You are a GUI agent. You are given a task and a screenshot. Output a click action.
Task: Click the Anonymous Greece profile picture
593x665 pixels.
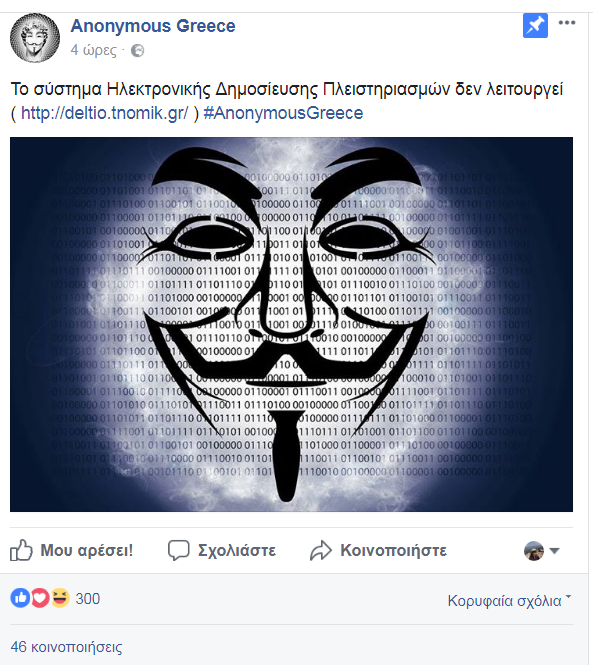35,38
